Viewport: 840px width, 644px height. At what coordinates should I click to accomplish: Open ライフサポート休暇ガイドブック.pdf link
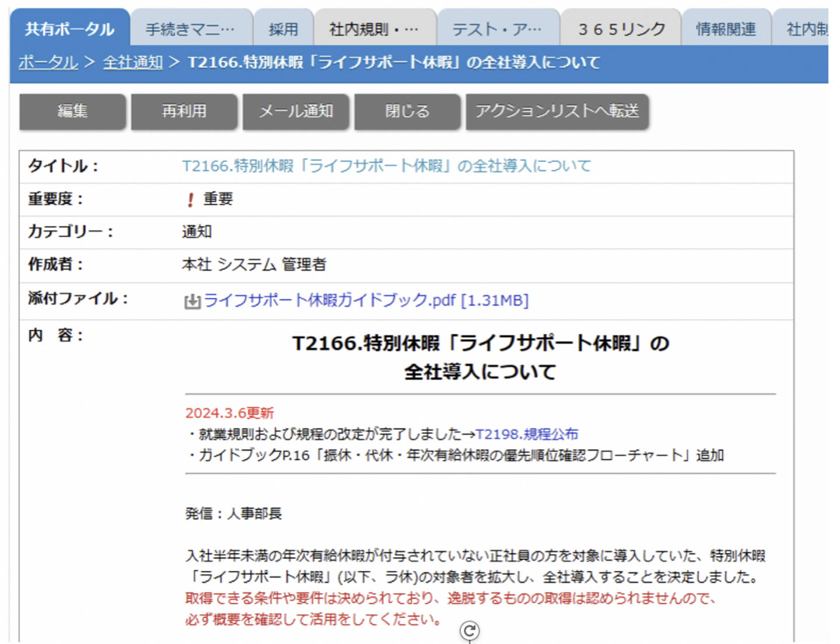366,300
